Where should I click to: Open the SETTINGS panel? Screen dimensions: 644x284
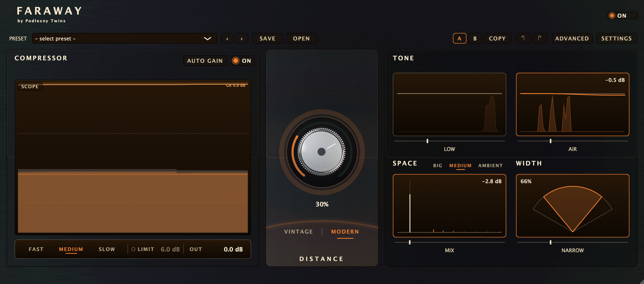617,39
